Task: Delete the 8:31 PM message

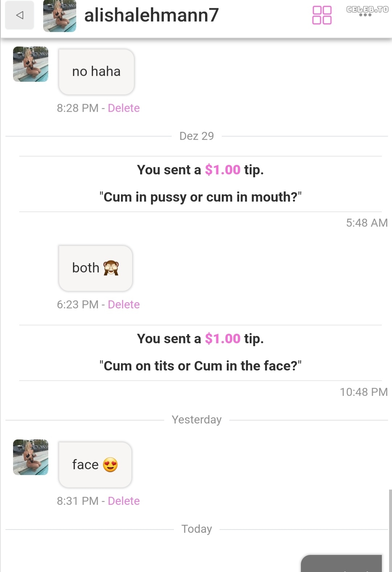Action: tap(124, 501)
